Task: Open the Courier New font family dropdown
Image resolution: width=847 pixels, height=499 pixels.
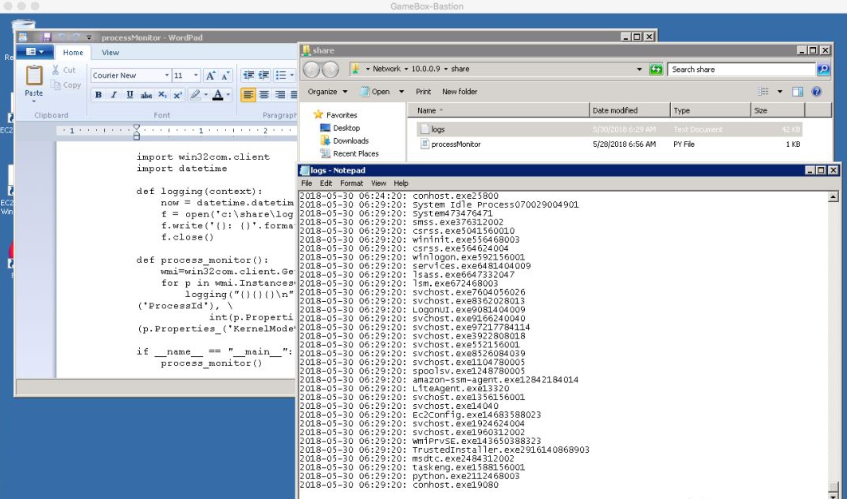Action: coord(167,76)
